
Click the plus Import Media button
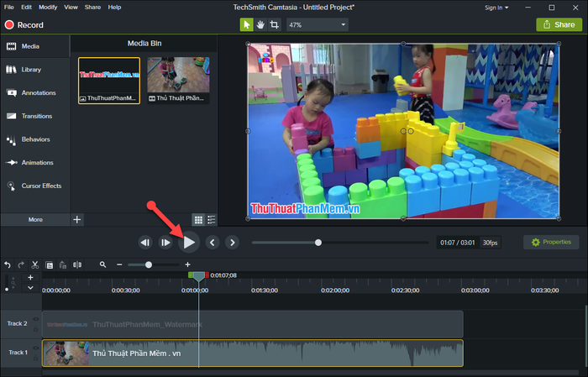pyautogui.click(x=77, y=220)
